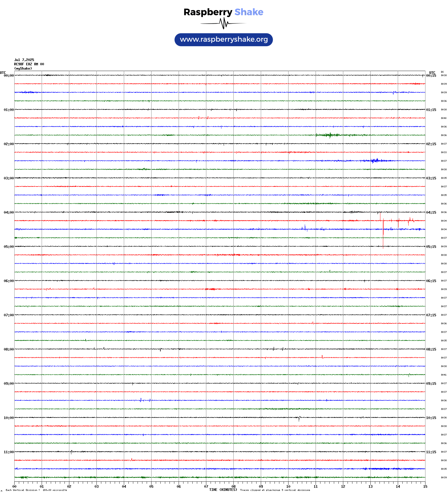This screenshot has width=448, height=494.
Task: Click minute-axis tick label "11"
Action: tap(316, 487)
